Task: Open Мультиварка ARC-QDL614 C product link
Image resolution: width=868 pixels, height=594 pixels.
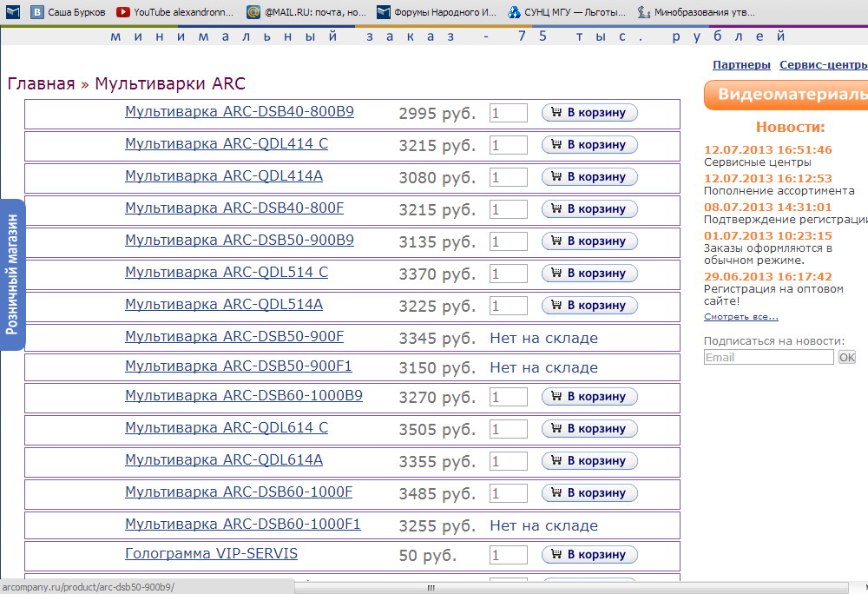Action: 227,427
